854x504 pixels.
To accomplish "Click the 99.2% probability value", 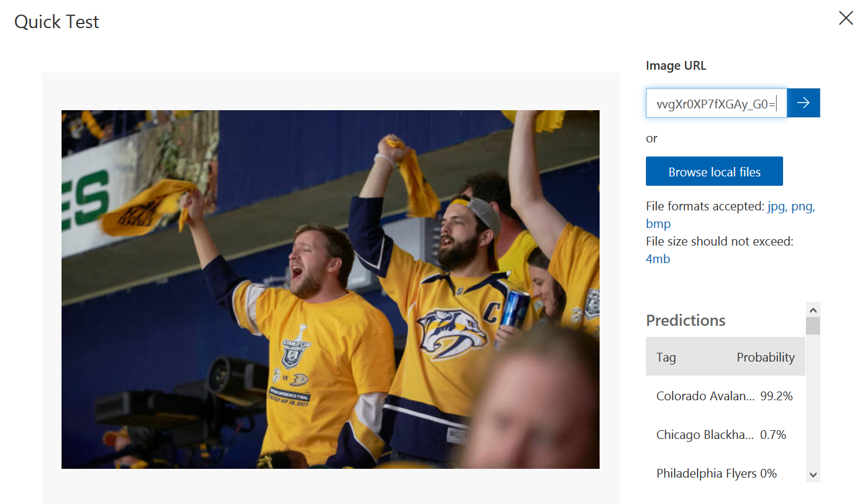I will [776, 396].
